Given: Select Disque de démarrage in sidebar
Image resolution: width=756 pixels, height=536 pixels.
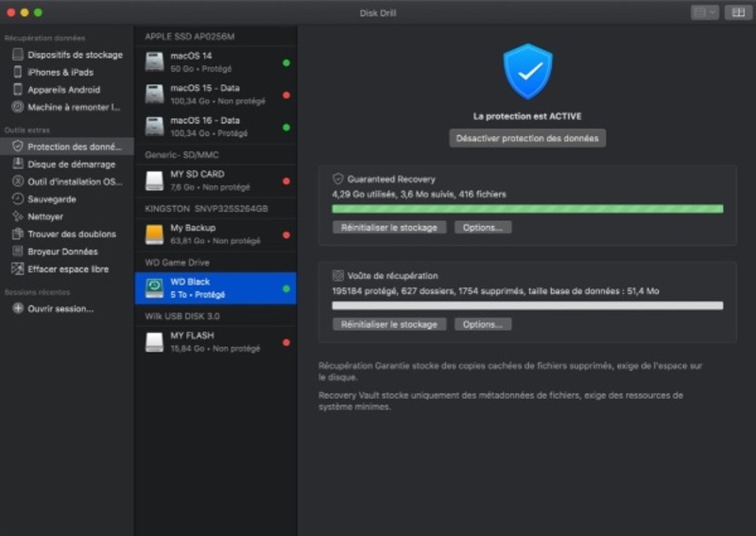Looking at the screenshot, I should click(67, 164).
